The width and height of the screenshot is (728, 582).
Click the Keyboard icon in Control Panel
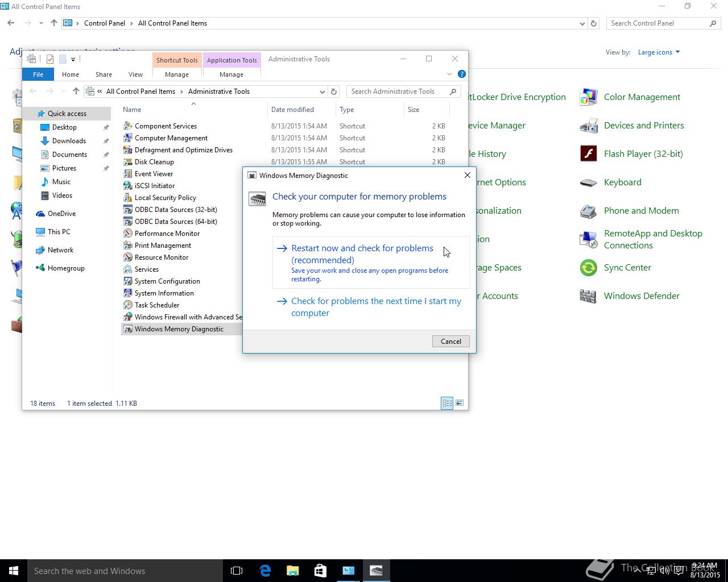click(x=588, y=182)
